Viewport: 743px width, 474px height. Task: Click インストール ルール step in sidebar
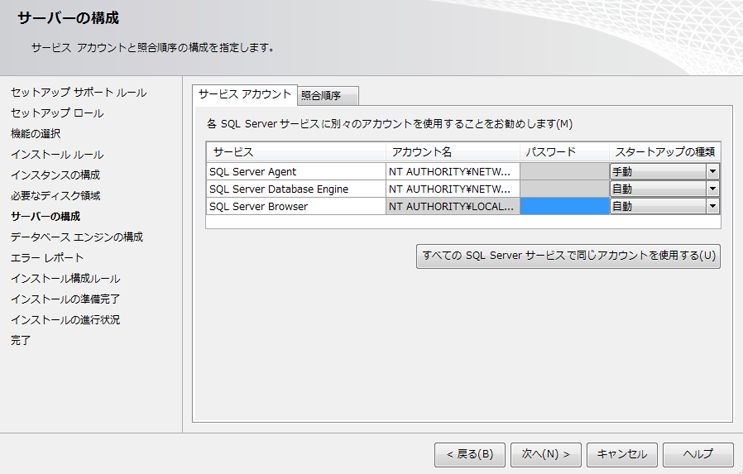pyautogui.click(x=57, y=155)
